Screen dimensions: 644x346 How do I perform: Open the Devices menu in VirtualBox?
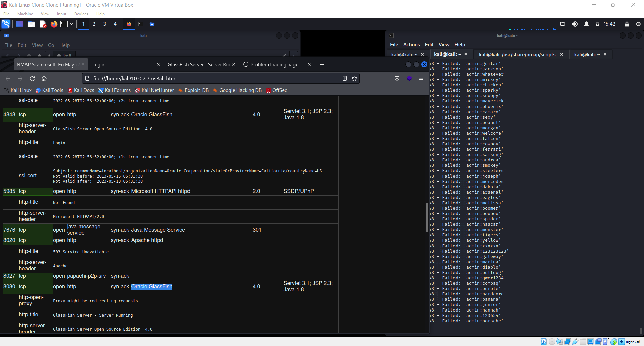tap(81, 14)
